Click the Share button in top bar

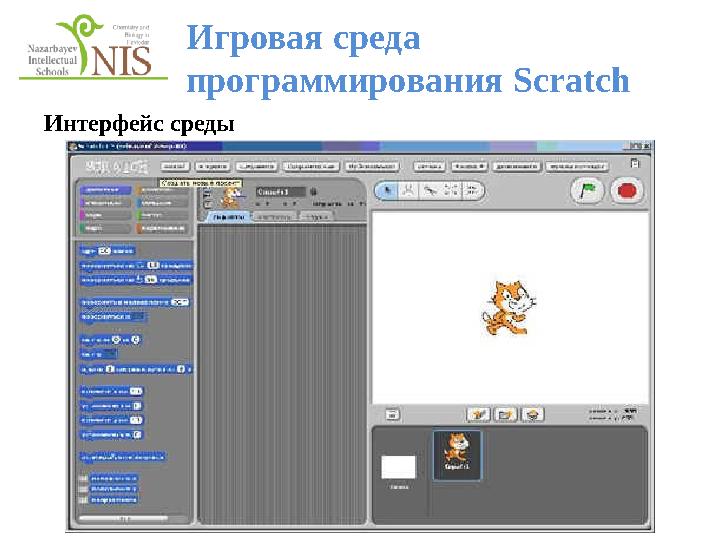(x=372, y=166)
